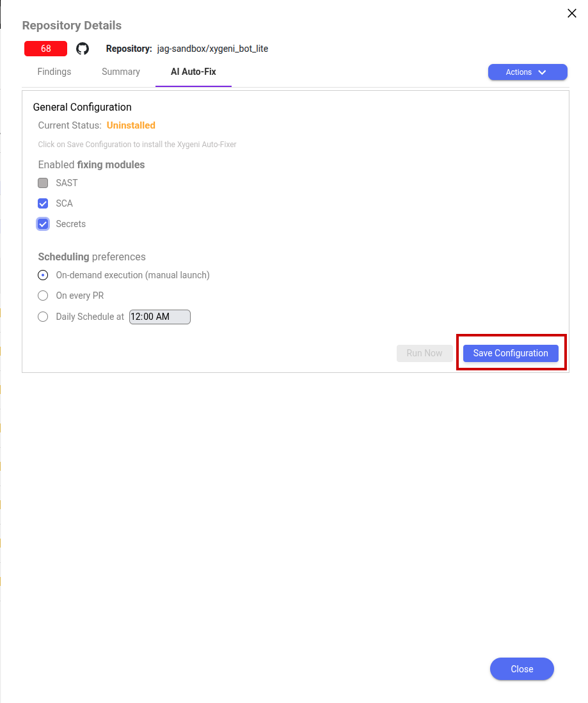Click the red 68 score badge
Image resolution: width=588 pixels, height=703 pixels.
click(x=46, y=49)
